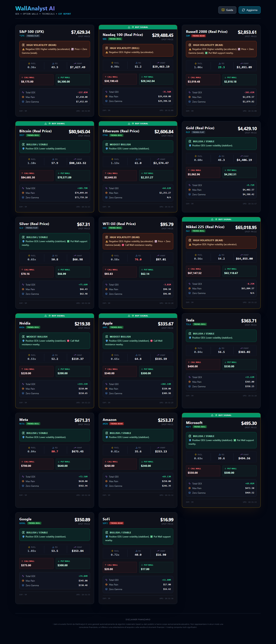Click the Max Pain target icon in Silver card

[23, 289]
